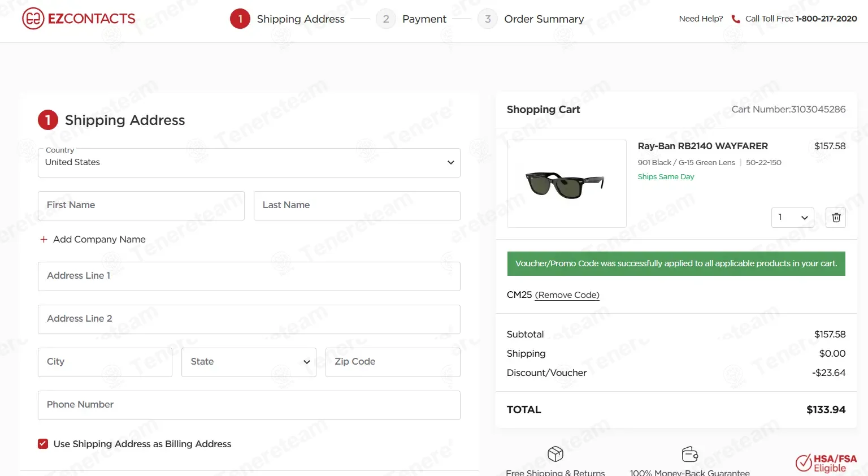Click the Ships Same Day text
Screen dimensions: 868x476
(x=666, y=177)
